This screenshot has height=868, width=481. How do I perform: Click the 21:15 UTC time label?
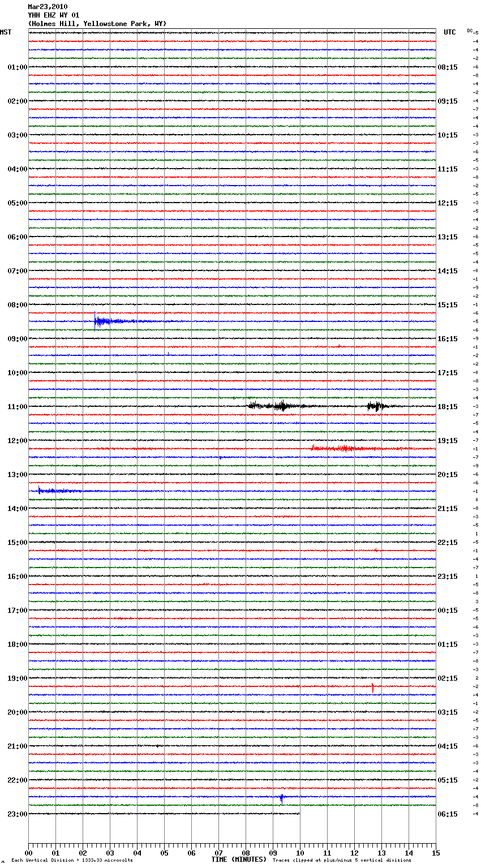tap(448, 509)
